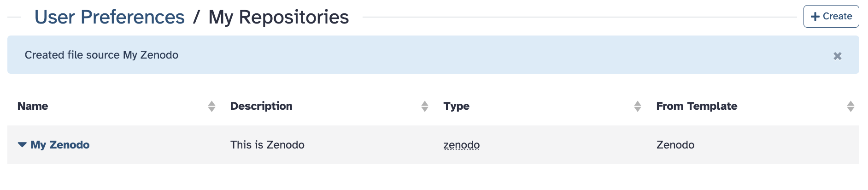Click the plus icon in Create button
The height and width of the screenshot is (190, 868).
(x=815, y=17)
